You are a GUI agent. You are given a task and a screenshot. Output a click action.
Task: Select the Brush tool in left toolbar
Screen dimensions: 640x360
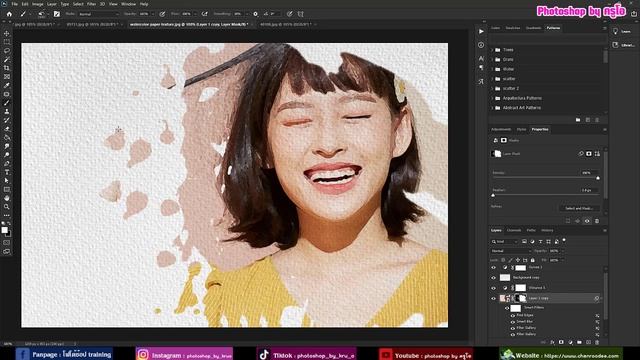tap(7, 103)
